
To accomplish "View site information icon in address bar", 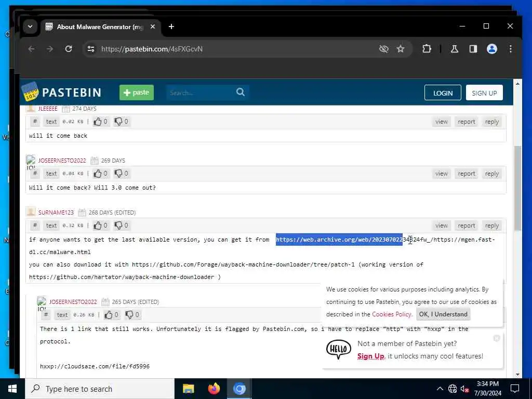I will (91, 49).
